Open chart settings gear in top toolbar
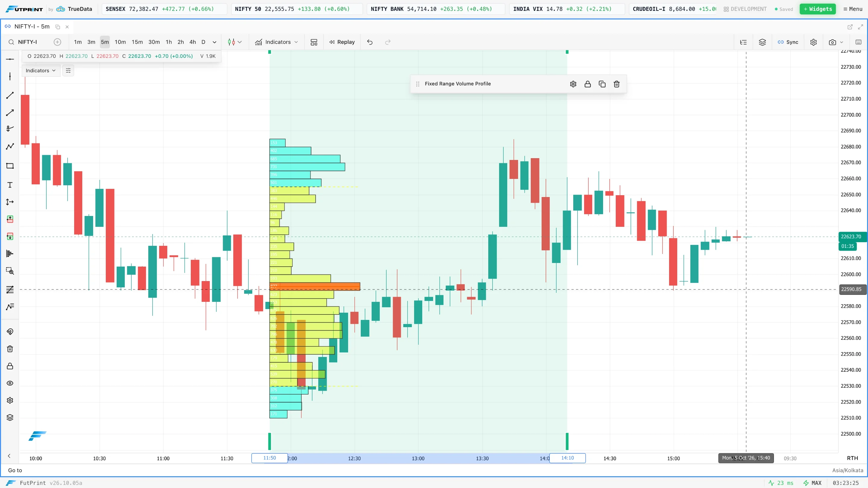Screen dimensions: 868x488 (x=813, y=42)
